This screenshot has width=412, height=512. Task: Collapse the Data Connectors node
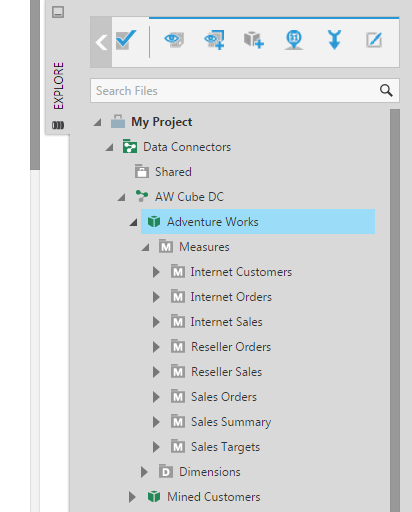coord(109,147)
